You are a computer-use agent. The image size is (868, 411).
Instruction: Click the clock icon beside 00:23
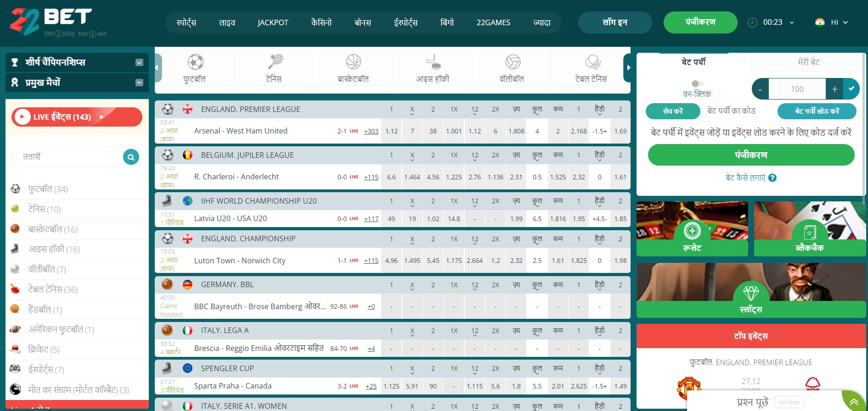pos(752,22)
